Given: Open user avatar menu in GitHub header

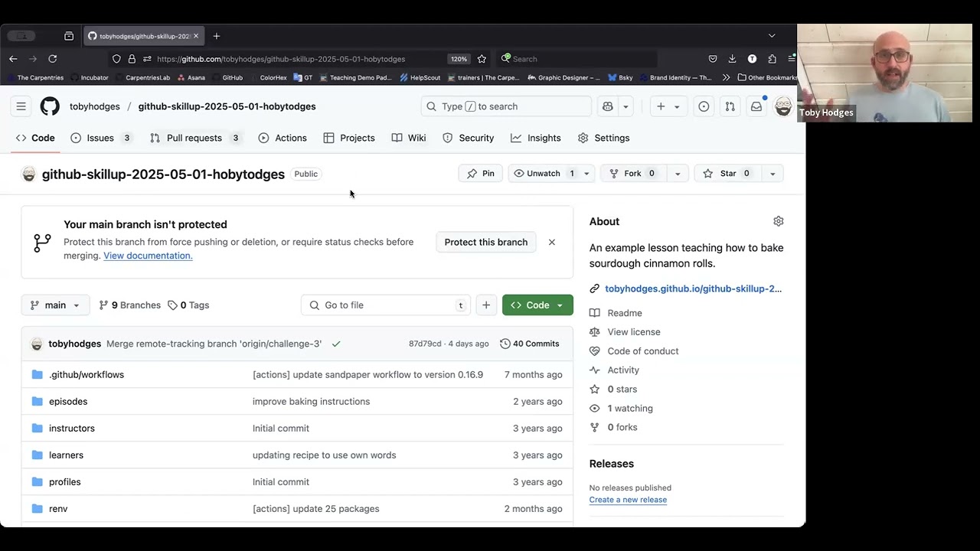Looking at the screenshot, I should pyautogui.click(x=782, y=106).
